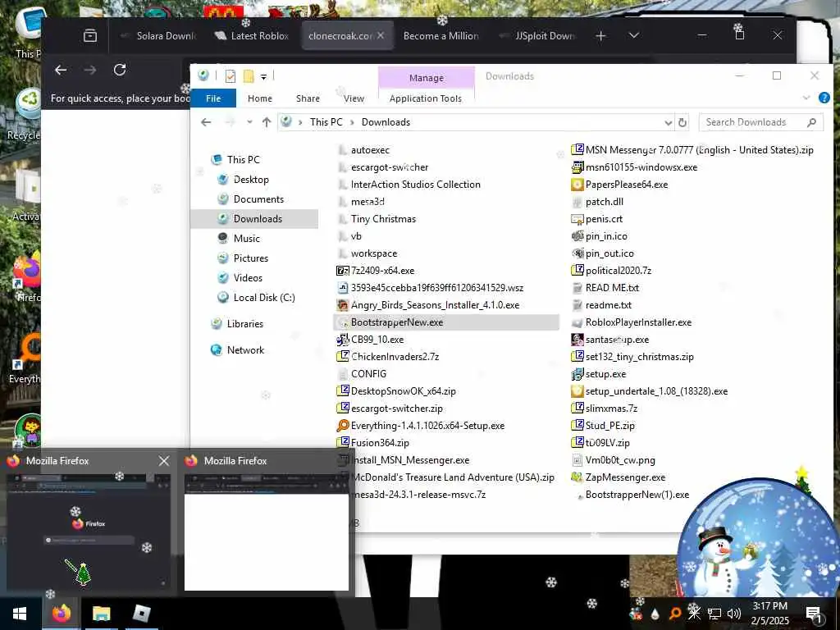The width and height of the screenshot is (840, 630).
Task: Open the View ribbon tab
Action: 354,98
